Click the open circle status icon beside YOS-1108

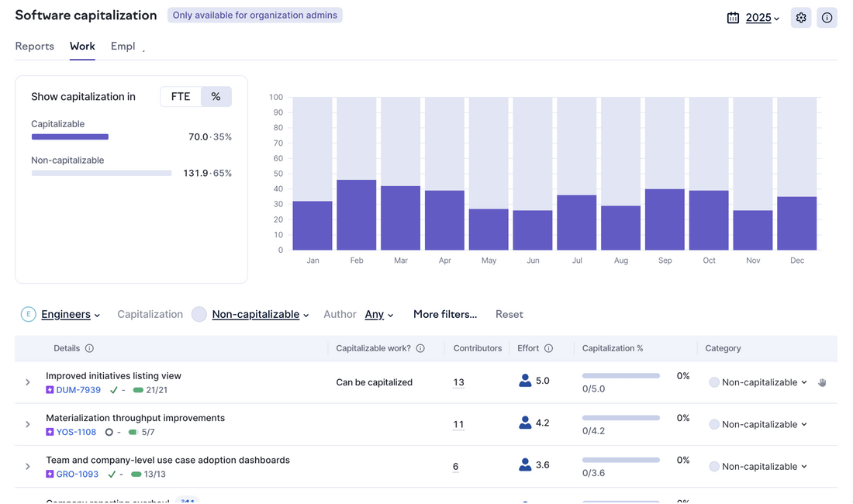[x=109, y=432]
